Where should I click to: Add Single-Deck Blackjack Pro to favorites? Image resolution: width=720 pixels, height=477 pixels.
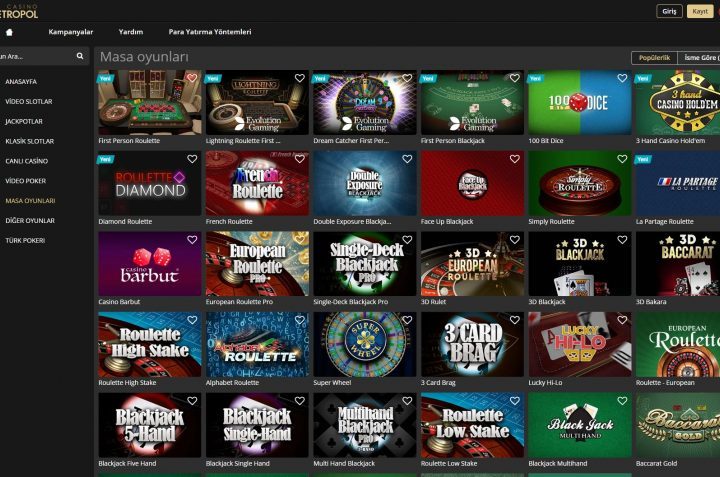[x=407, y=240]
